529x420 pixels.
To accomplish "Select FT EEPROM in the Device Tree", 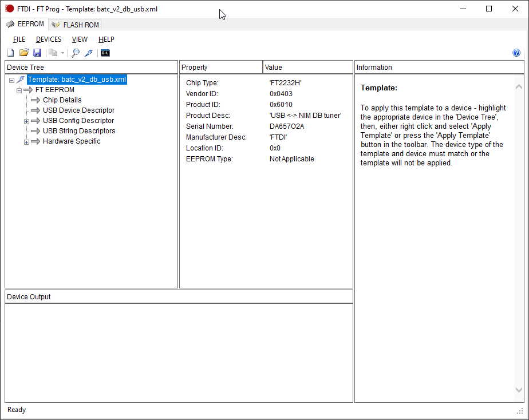I will tap(54, 90).
